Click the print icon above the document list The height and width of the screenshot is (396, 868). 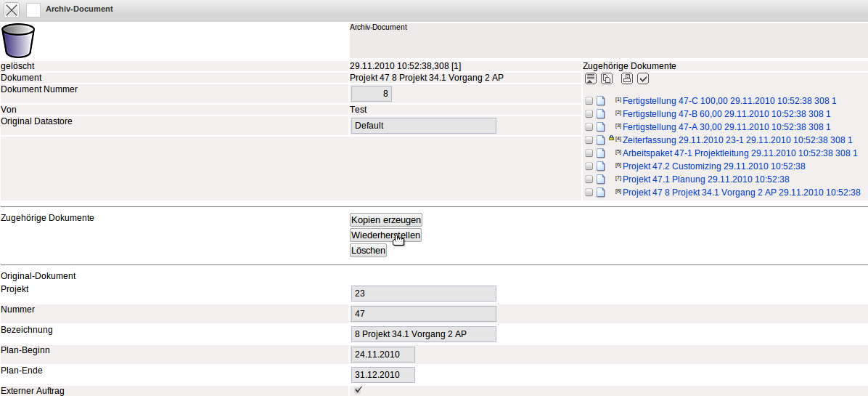tap(627, 78)
